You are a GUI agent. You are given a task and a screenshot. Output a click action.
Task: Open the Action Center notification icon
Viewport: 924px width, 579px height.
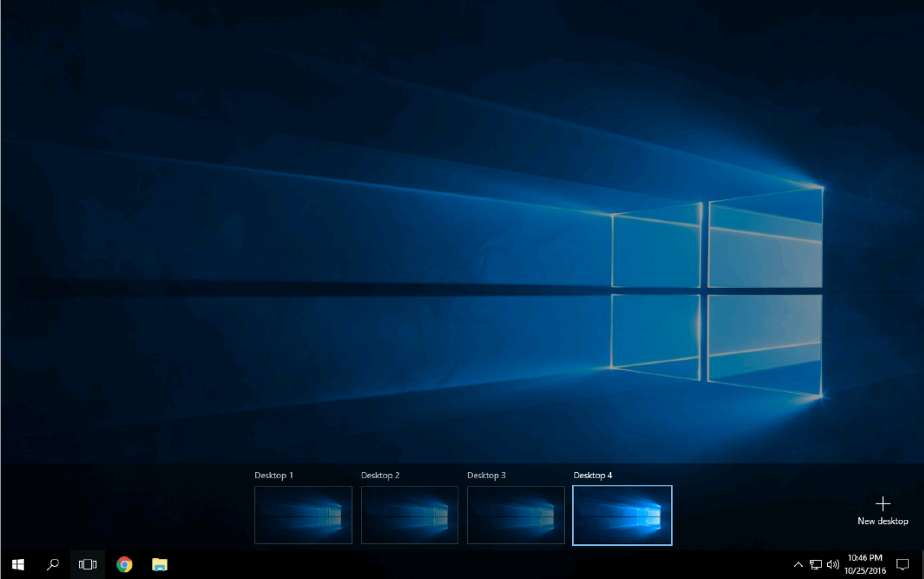tap(902, 564)
